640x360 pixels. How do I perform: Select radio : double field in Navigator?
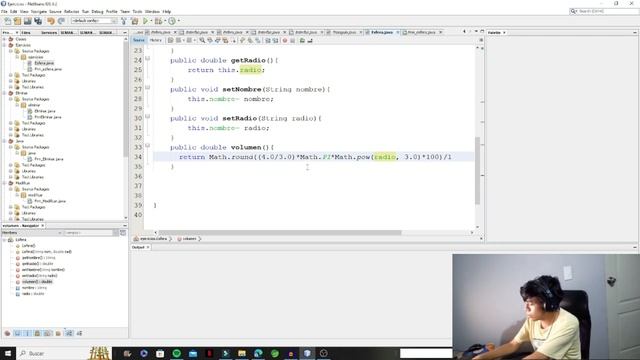[x=33, y=294]
